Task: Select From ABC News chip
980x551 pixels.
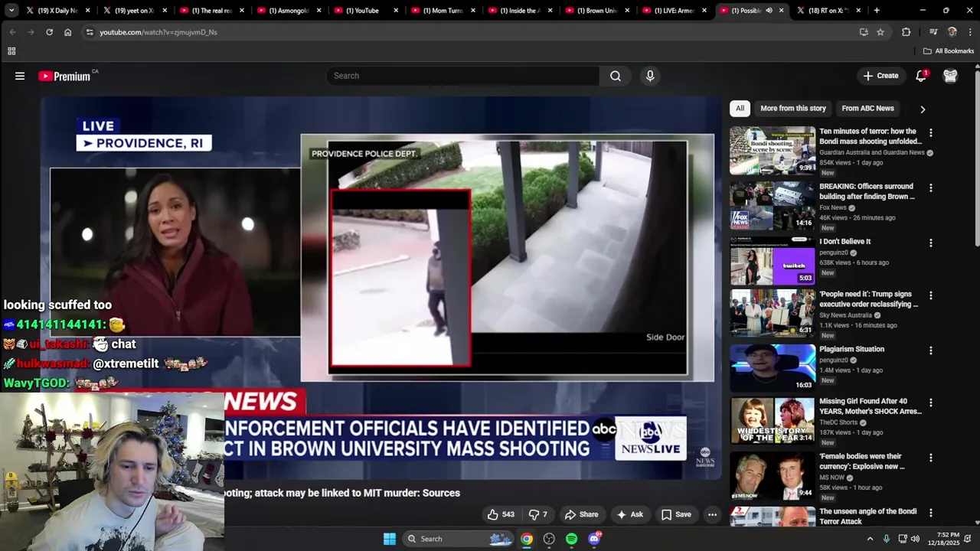Action: [867, 109]
